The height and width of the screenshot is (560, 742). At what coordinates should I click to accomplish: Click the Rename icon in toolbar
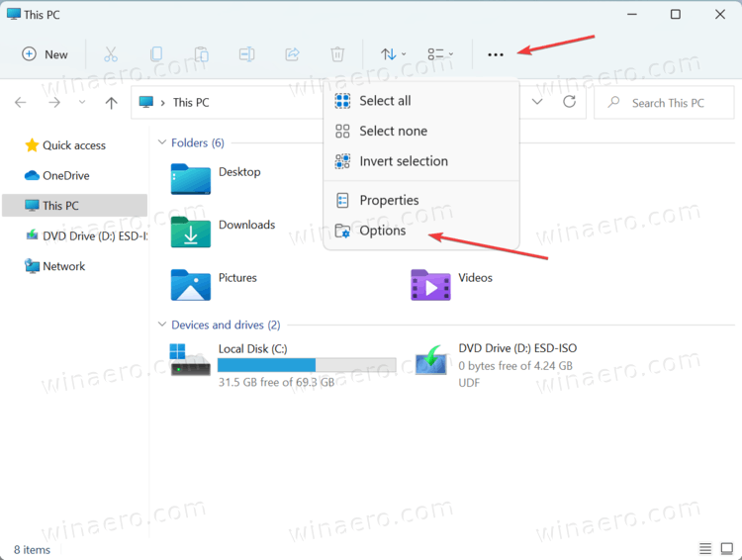[246, 54]
